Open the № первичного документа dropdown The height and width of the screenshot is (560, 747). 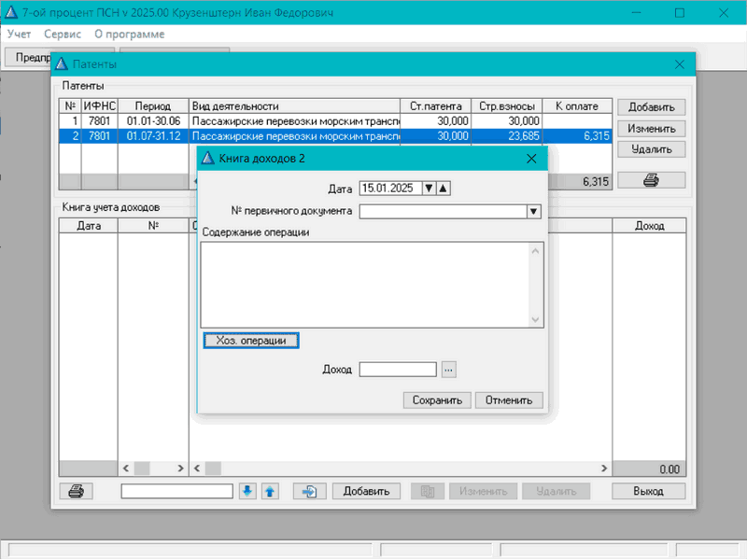coord(534,211)
